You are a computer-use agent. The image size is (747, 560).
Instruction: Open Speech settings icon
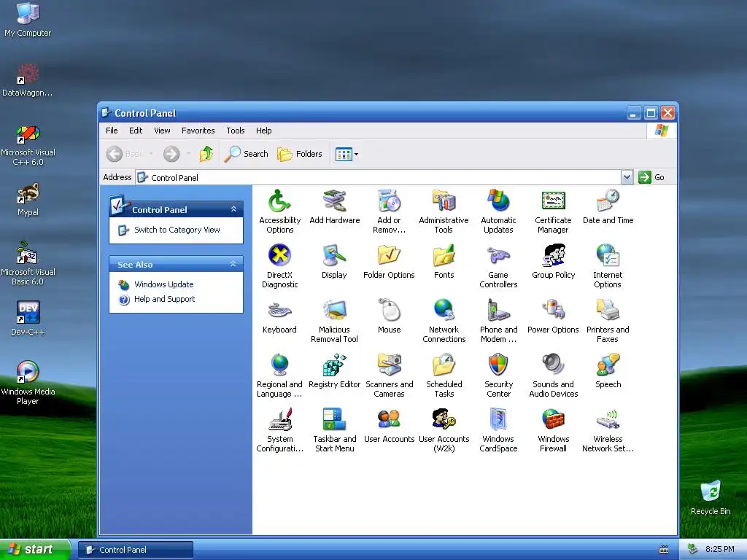[608, 365]
